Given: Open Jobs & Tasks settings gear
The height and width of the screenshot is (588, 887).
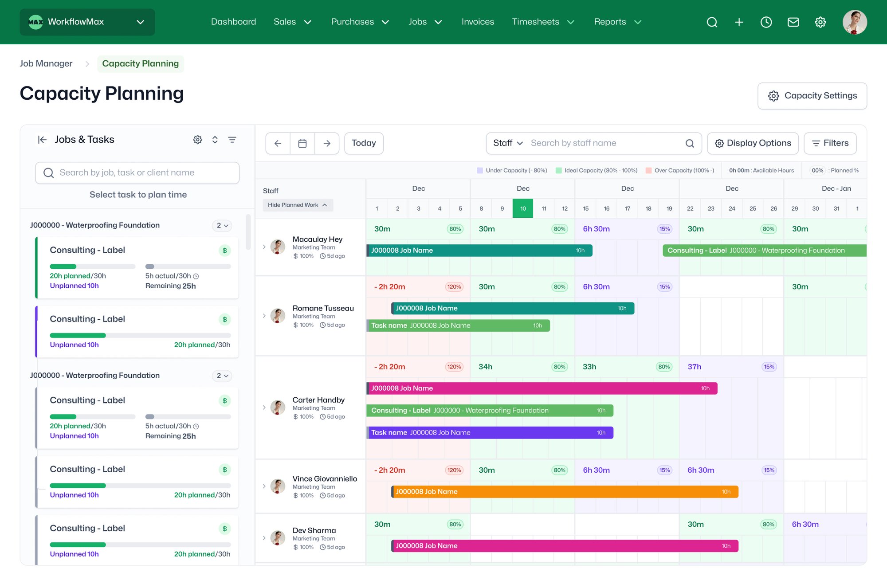Looking at the screenshot, I should (x=197, y=140).
